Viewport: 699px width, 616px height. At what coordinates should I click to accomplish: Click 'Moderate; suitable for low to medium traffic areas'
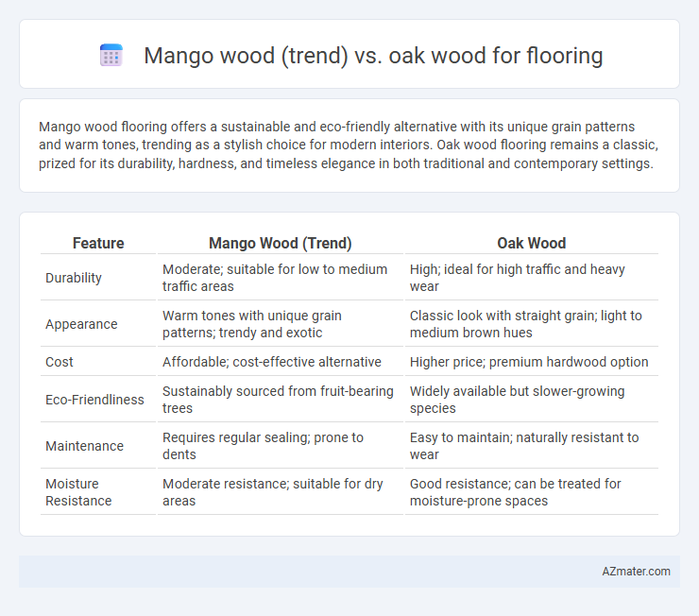pyautogui.click(x=275, y=278)
